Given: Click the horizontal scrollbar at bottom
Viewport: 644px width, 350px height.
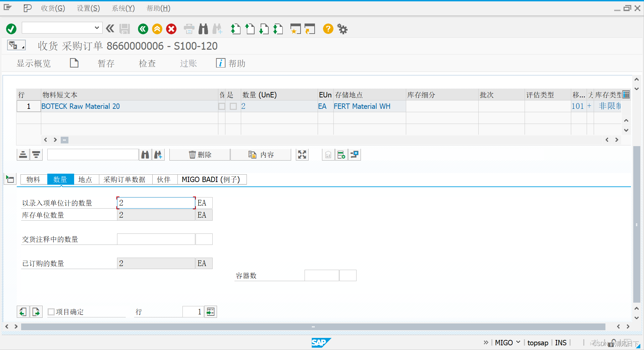Looking at the screenshot, I should click(x=313, y=326).
